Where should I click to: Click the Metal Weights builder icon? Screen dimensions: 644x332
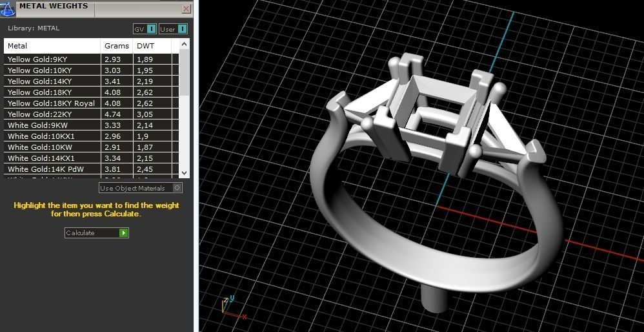tap(8, 8)
